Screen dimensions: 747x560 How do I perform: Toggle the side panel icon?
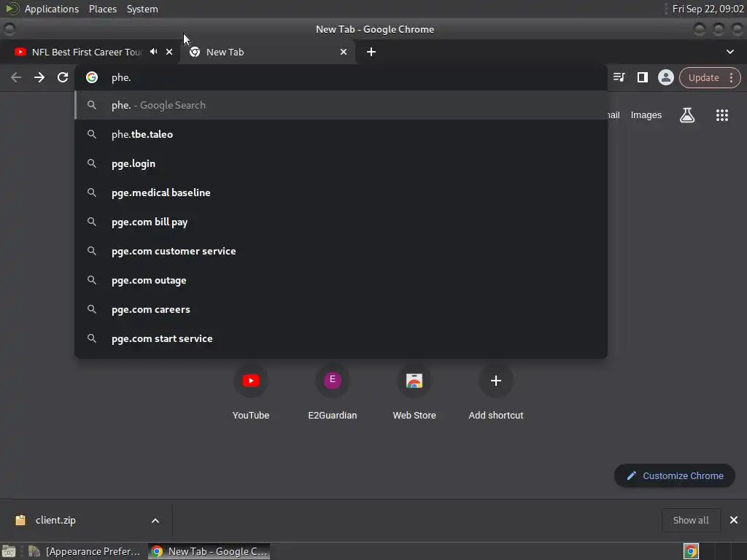(x=642, y=77)
